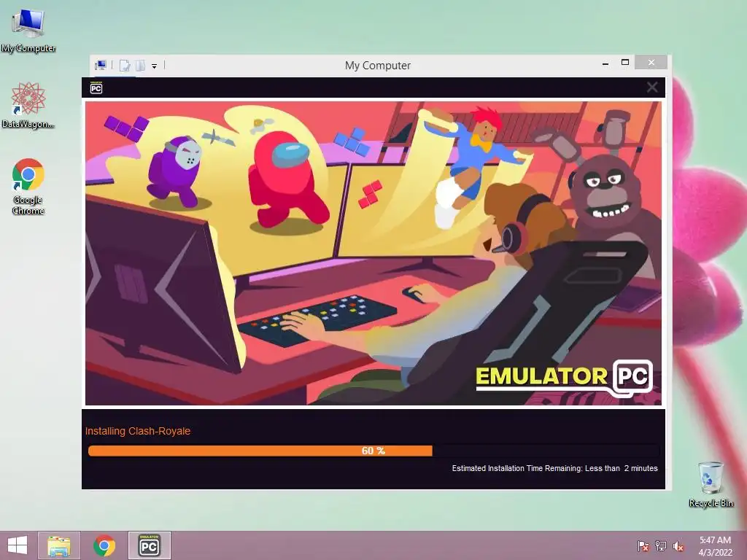747x560 pixels.
Task: Select Emulator PC taskbar button
Action: coord(149,545)
